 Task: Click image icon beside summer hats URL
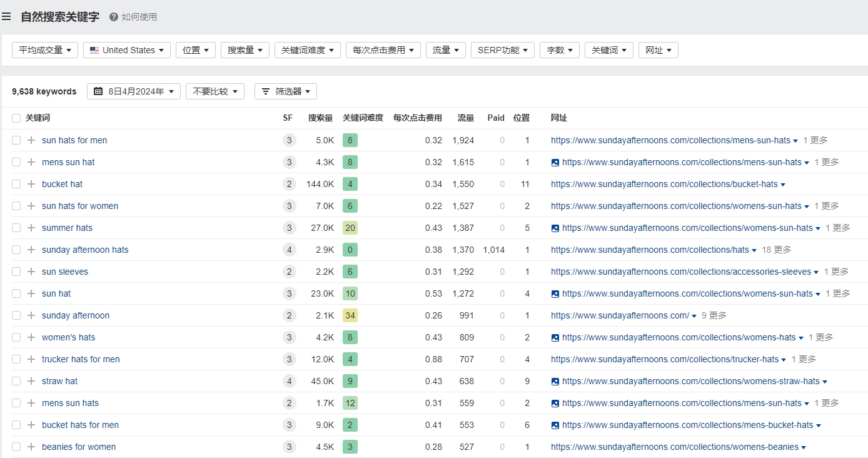coord(555,228)
